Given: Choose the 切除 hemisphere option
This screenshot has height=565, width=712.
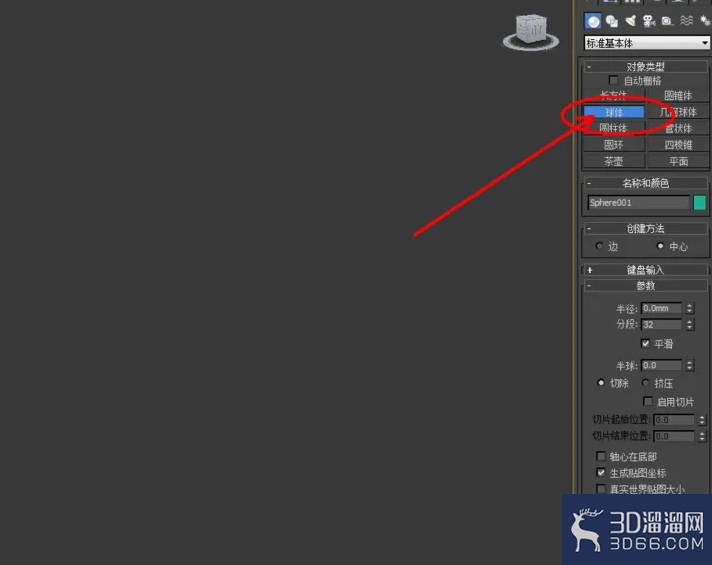Looking at the screenshot, I should click(601, 382).
